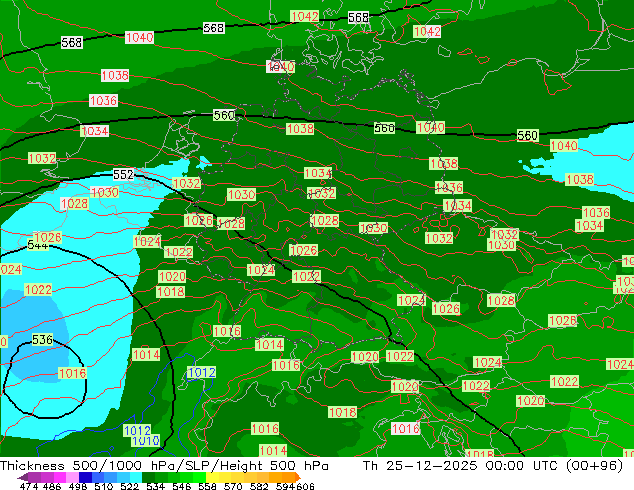Click the 552 height contour label
The height and width of the screenshot is (490, 634).
click(x=123, y=174)
